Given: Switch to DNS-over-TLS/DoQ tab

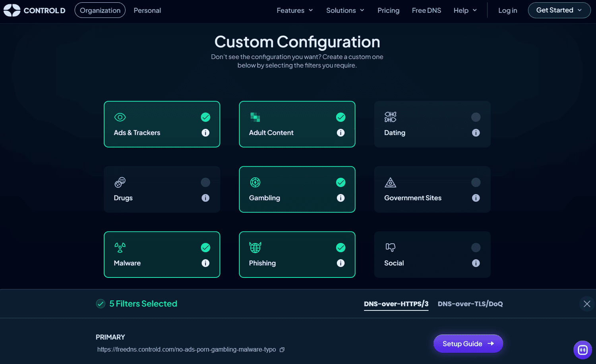Looking at the screenshot, I should tap(470, 304).
